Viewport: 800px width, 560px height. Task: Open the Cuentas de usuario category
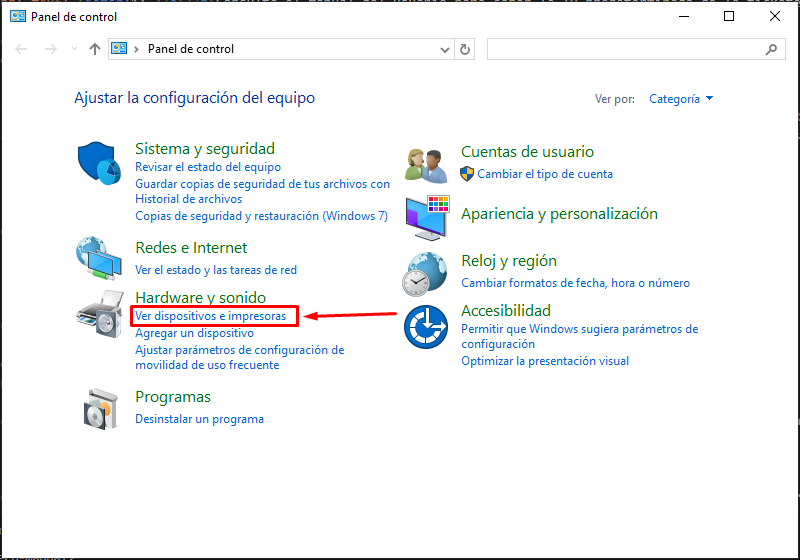pos(527,151)
